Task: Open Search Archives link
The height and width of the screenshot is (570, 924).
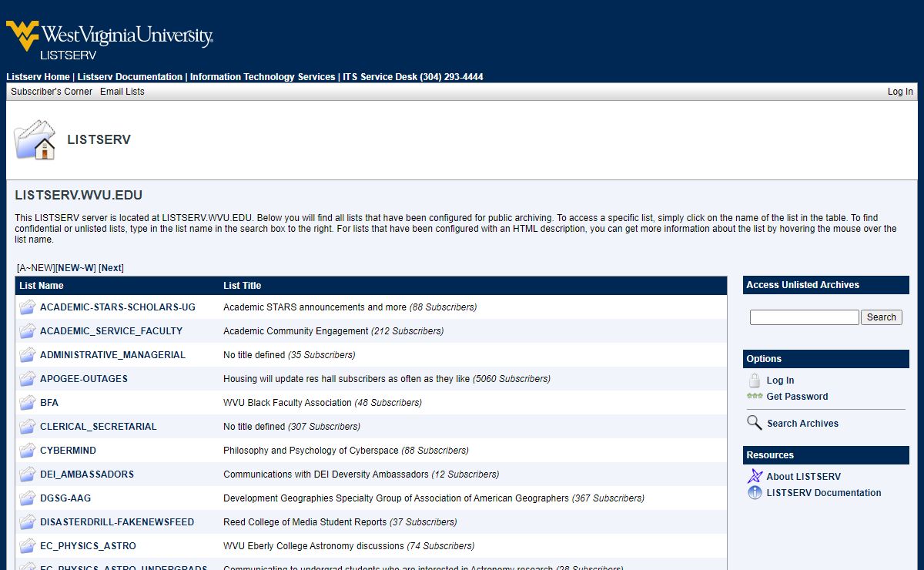Action: (802, 424)
